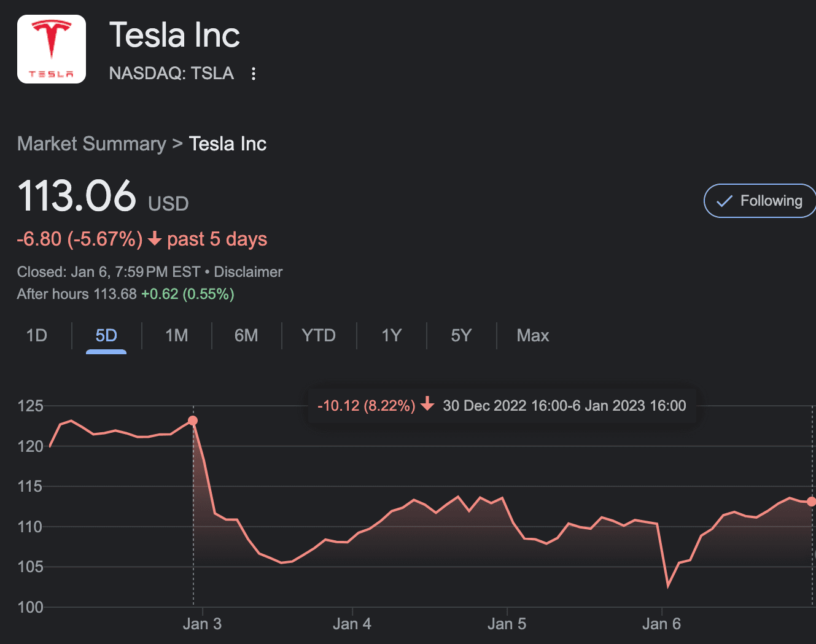Click the Tesla logo icon
This screenshot has width=816, height=644.
[x=52, y=49]
